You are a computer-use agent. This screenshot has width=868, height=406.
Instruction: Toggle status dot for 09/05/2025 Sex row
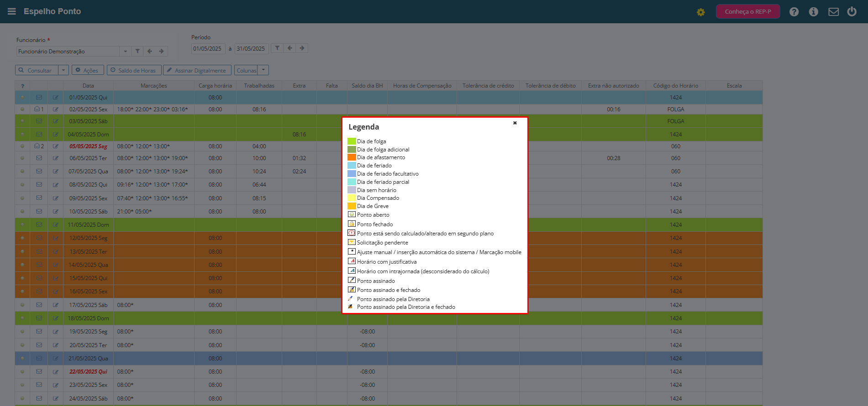pos(22,198)
